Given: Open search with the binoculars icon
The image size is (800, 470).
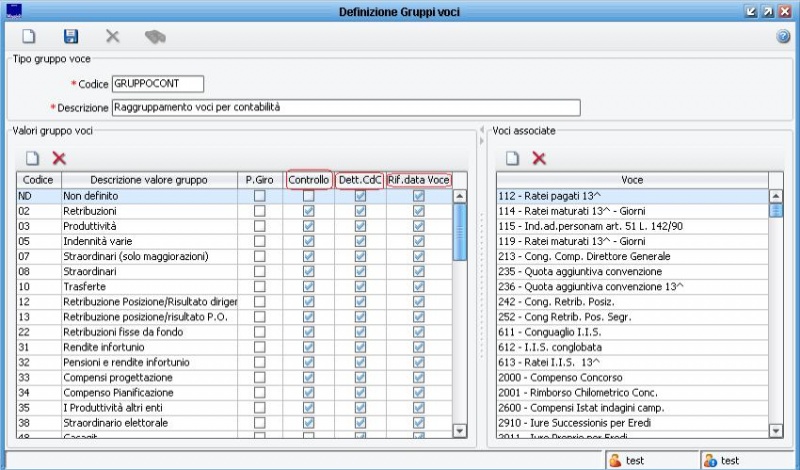Looking at the screenshot, I should [154, 36].
